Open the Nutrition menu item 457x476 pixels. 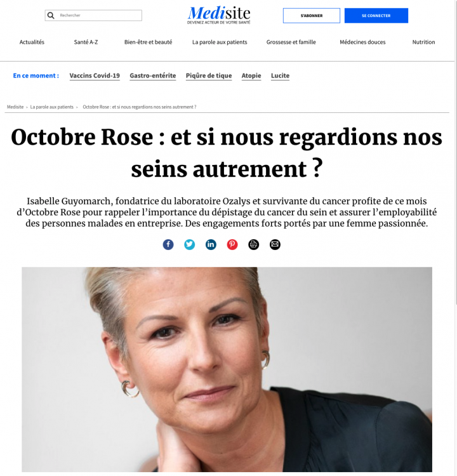click(423, 42)
